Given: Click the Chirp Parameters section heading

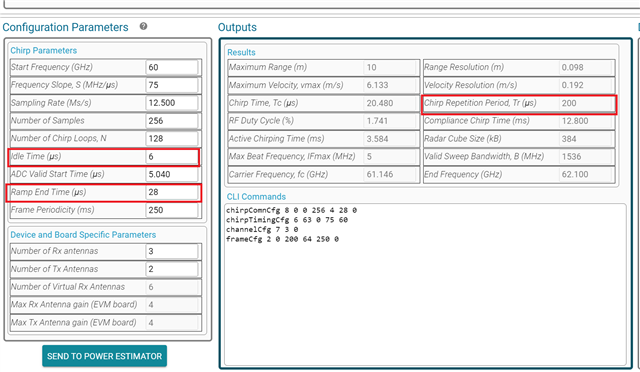Looking at the screenshot, I should point(44,50).
